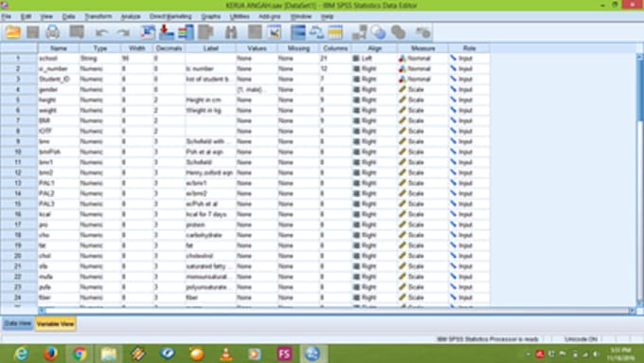
Task: Select the Variable View tab
Action: click(x=55, y=324)
